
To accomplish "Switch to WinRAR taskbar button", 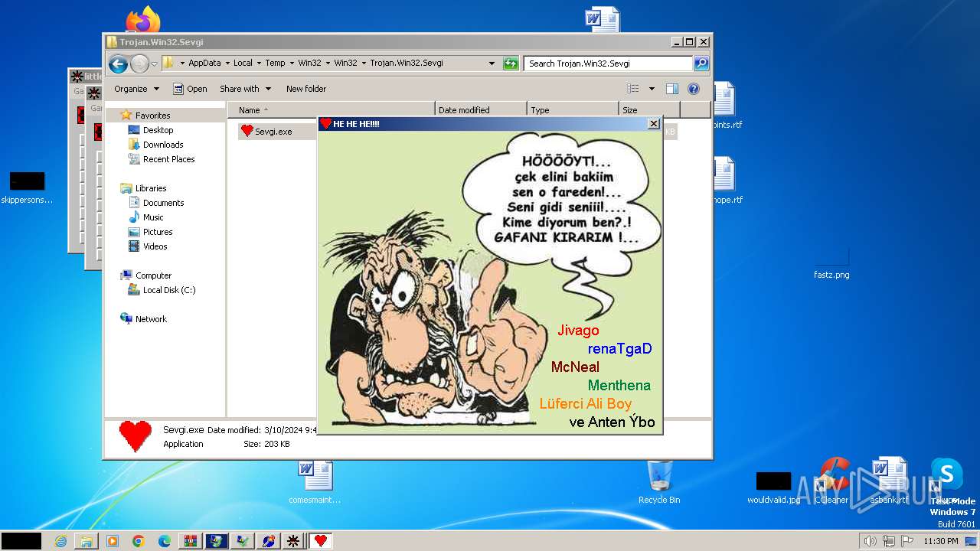I will click(191, 541).
